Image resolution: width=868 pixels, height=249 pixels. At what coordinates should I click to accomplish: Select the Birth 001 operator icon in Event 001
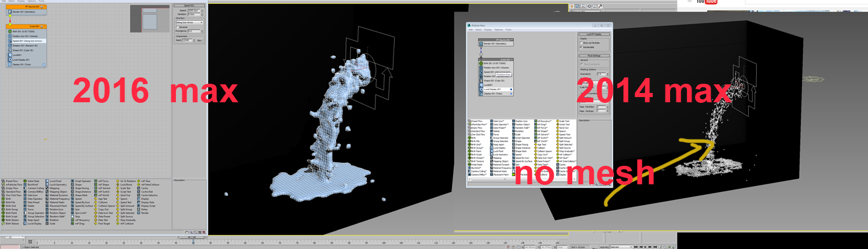[10, 31]
